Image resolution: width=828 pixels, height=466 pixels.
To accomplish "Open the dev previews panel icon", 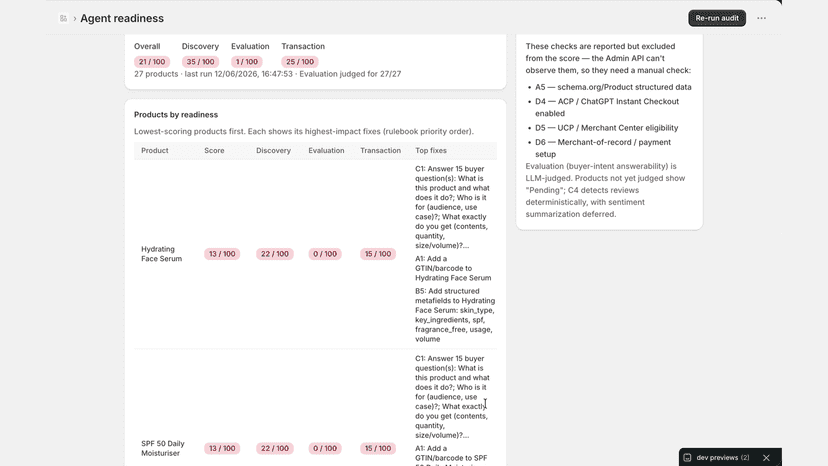I will [x=687, y=458].
